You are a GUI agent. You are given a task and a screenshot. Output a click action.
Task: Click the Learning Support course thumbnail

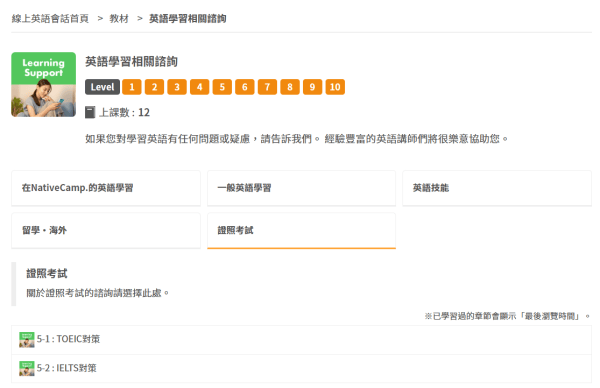(43, 84)
